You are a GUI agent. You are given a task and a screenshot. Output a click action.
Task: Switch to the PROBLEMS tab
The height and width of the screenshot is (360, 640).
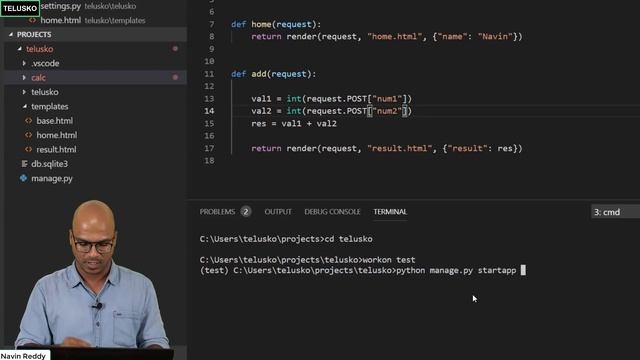tap(217, 212)
